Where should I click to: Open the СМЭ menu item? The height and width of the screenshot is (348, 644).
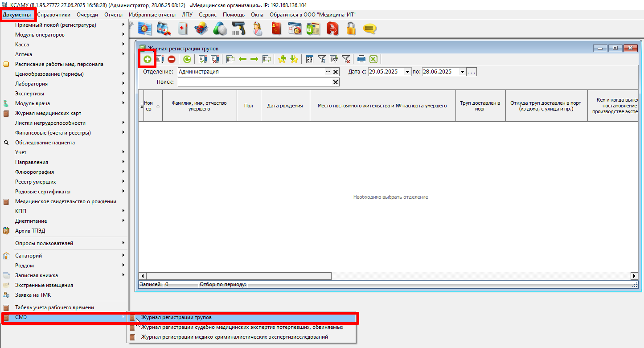[x=65, y=317]
